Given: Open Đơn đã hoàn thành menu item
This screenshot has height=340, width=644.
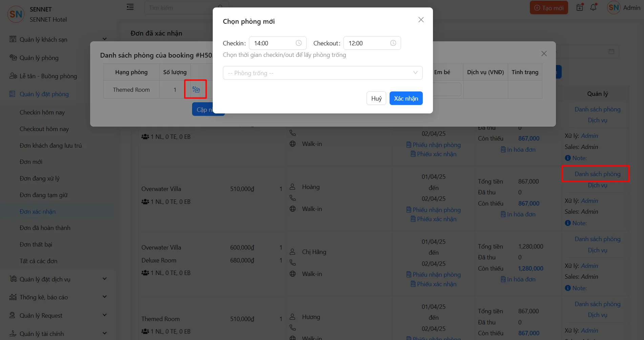Looking at the screenshot, I should [45, 228].
